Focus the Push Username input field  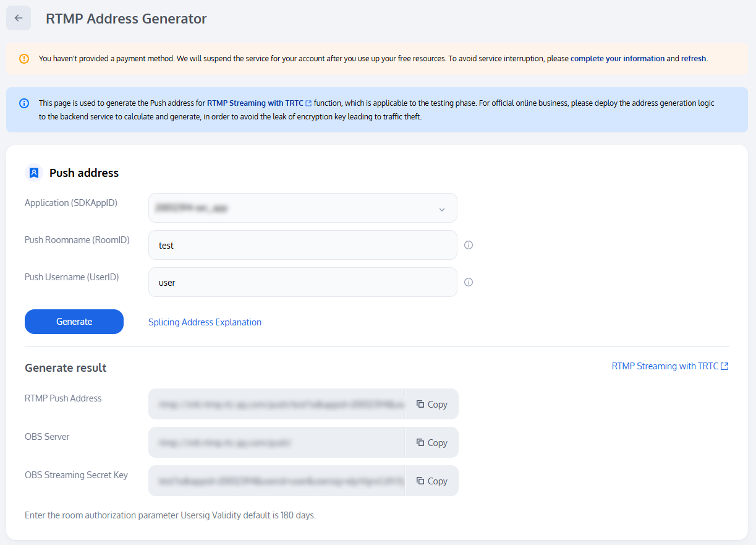tap(303, 283)
